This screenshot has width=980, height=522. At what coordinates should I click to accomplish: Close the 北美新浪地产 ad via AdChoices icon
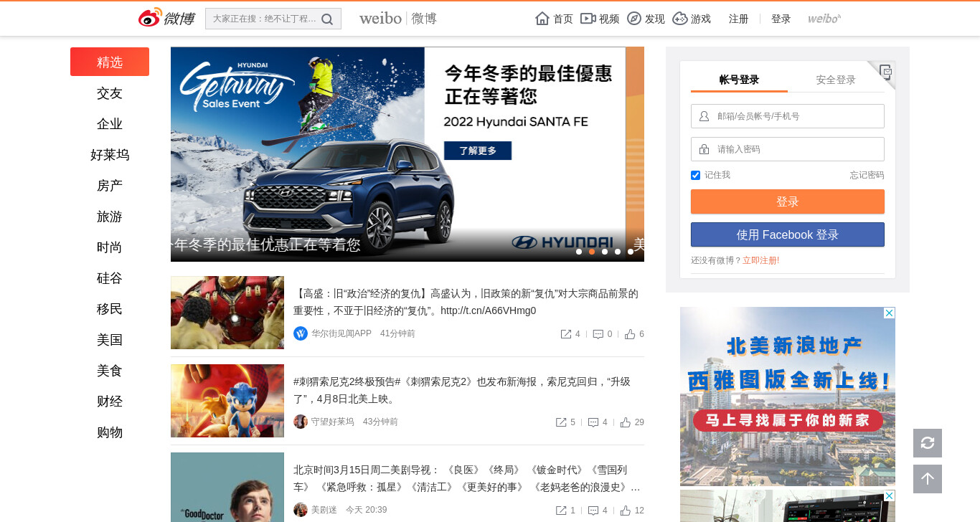tap(889, 313)
